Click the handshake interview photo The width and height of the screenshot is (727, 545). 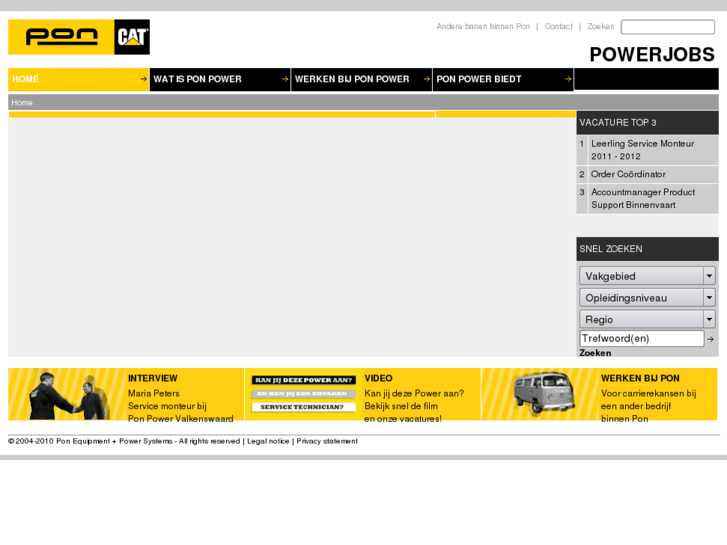point(67,395)
